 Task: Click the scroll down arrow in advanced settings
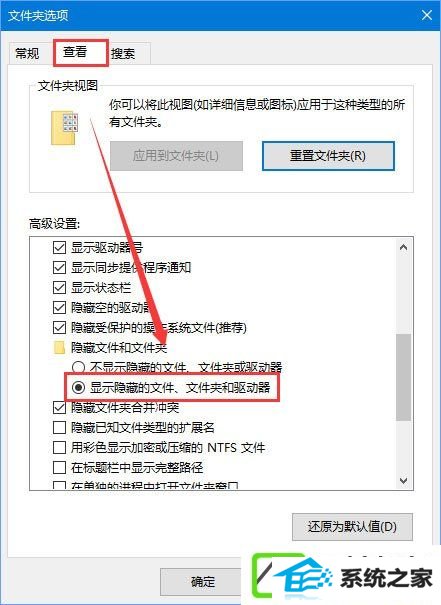(x=404, y=480)
